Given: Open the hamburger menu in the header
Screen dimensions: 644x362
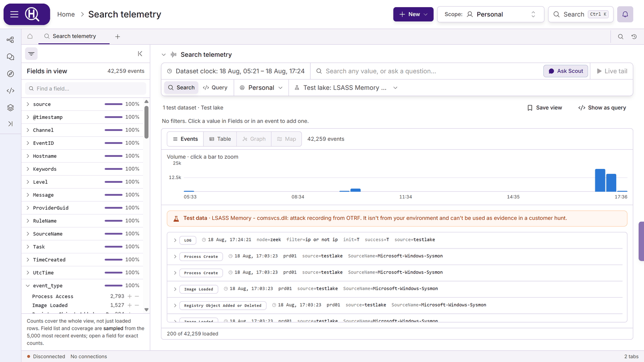Looking at the screenshot, I should [x=14, y=14].
